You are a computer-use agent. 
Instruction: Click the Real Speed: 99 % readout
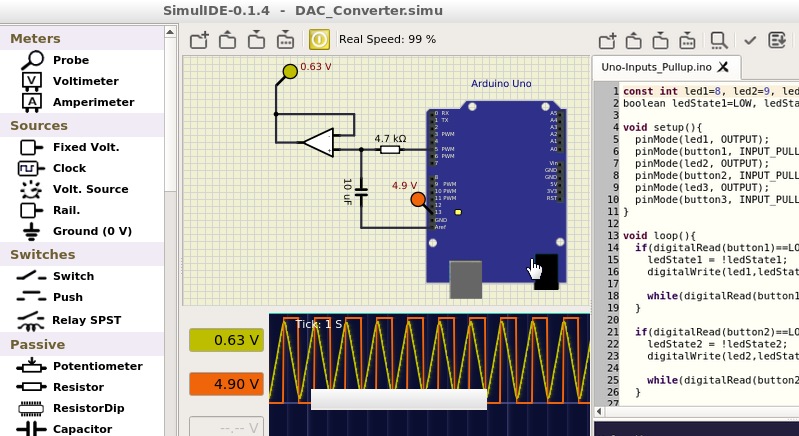coord(387,39)
